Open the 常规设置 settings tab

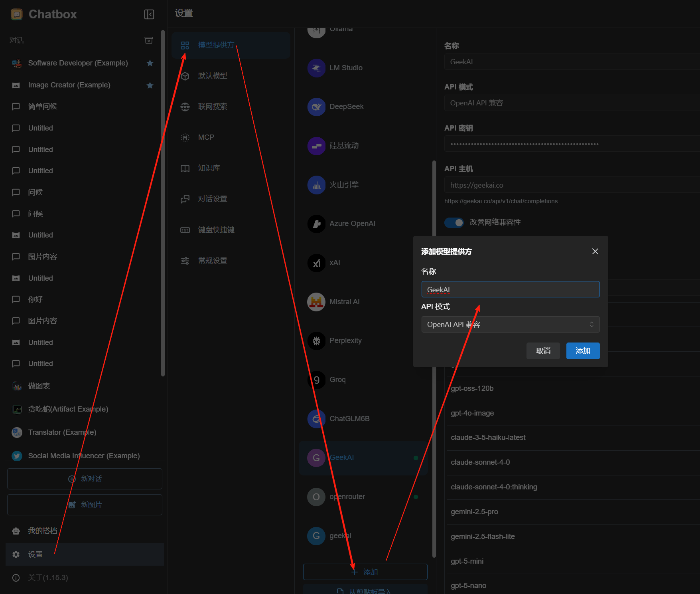[x=231, y=261]
